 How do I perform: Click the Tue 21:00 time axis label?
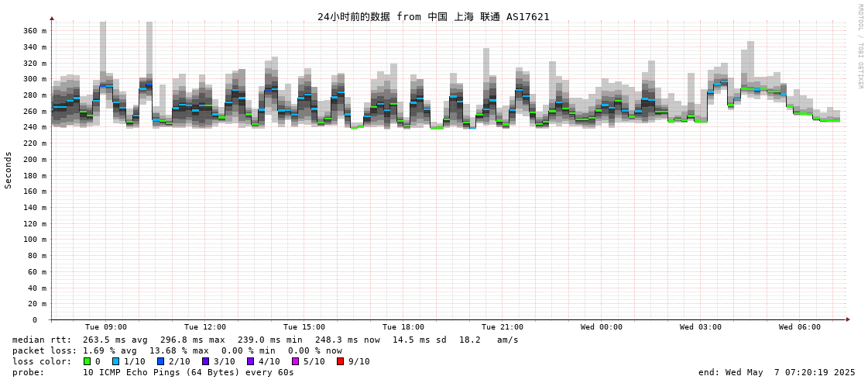pos(502,327)
